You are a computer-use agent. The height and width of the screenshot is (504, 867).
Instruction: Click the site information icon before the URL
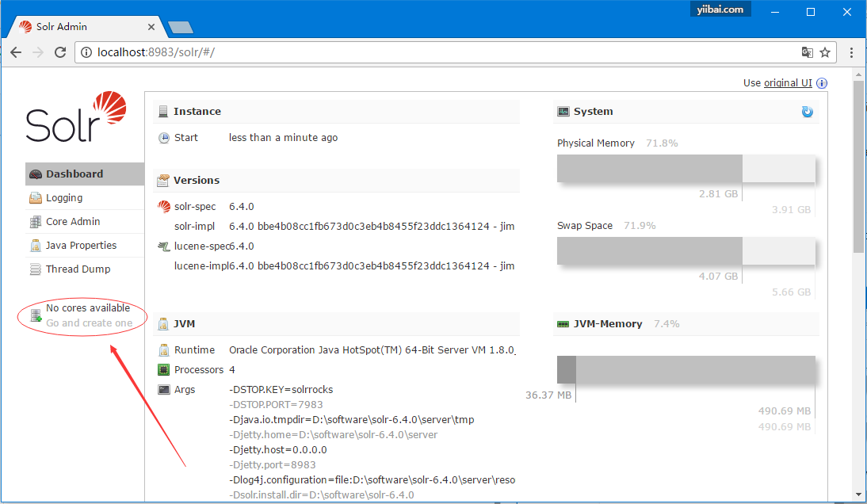86,52
